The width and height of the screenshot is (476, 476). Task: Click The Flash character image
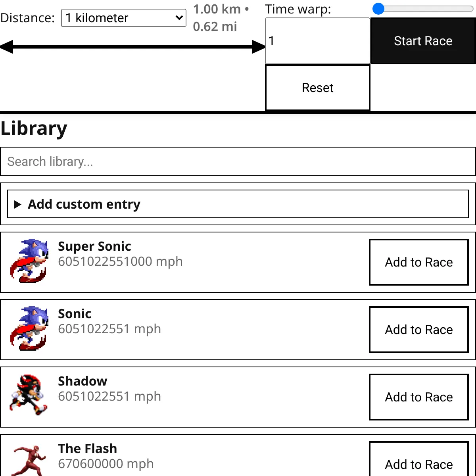click(29, 460)
